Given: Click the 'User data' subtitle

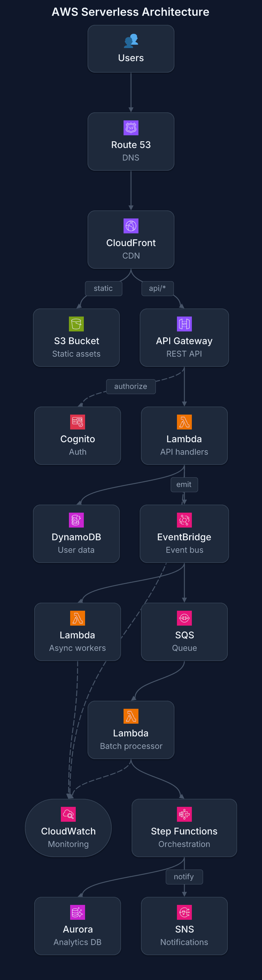Looking at the screenshot, I should 76,550.
